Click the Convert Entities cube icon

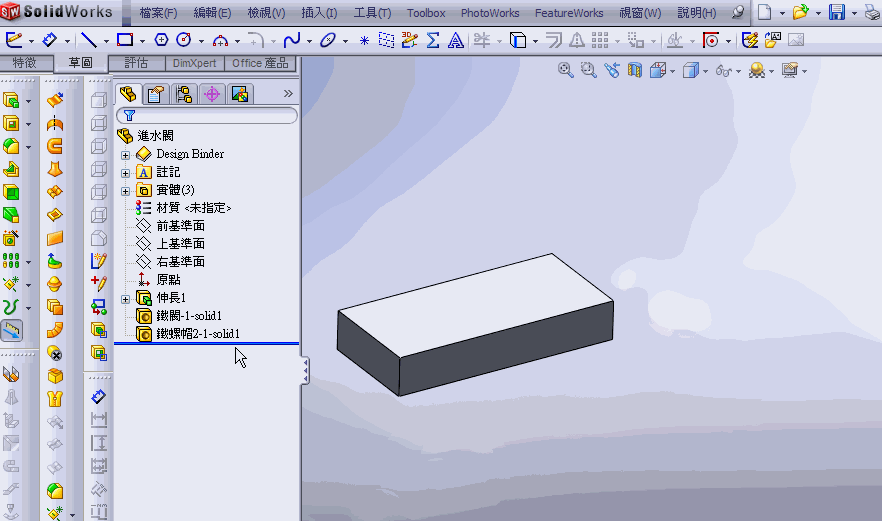pyautogui.click(x=518, y=40)
